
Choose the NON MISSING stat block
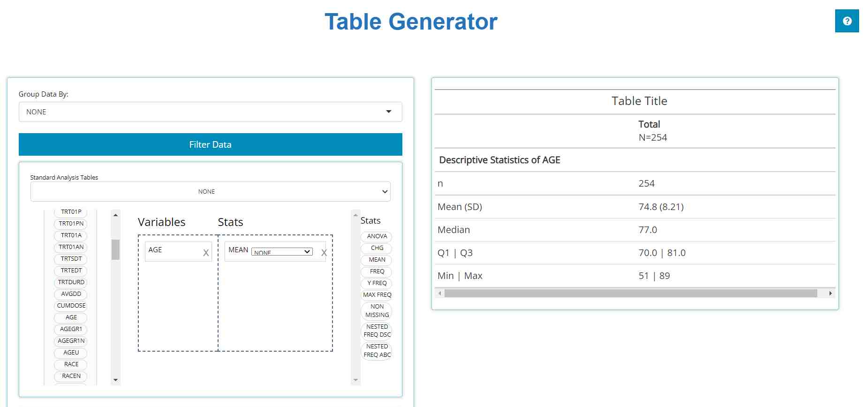pyautogui.click(x=377, y=311)
